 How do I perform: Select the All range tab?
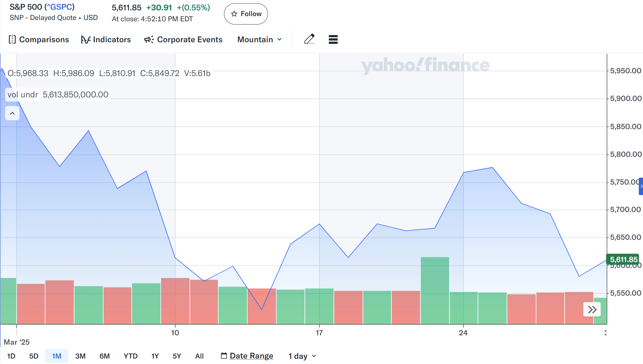(199, 356)
